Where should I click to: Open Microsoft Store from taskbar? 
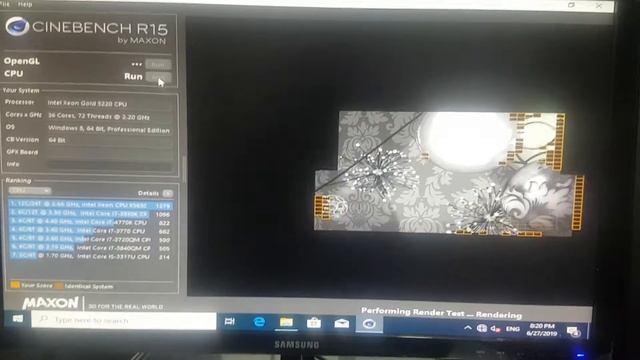tap(313, 323)
